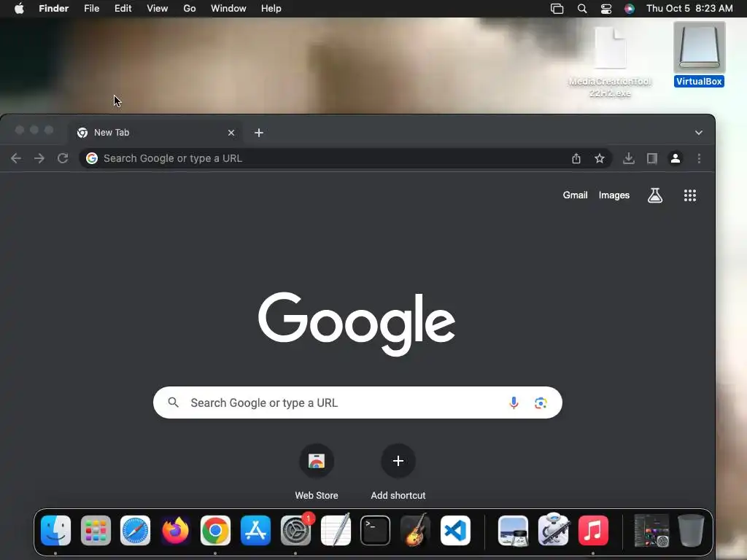Launch Safari from the Dock

coord(135,531)
